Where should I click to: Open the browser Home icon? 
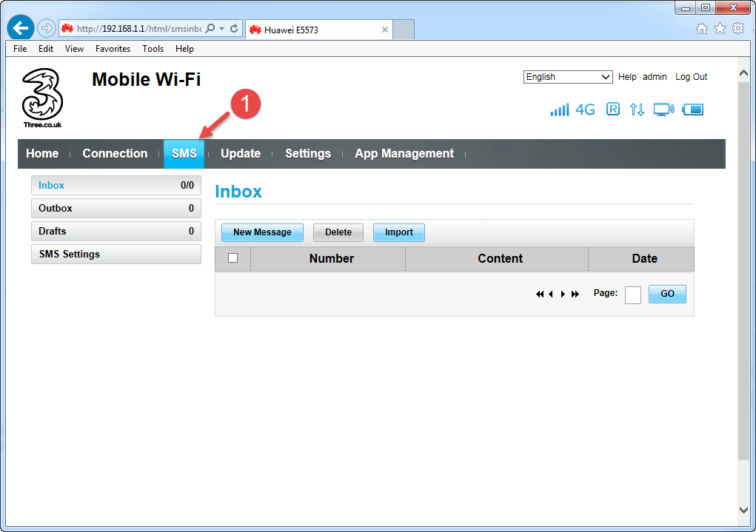pos(702,29)
